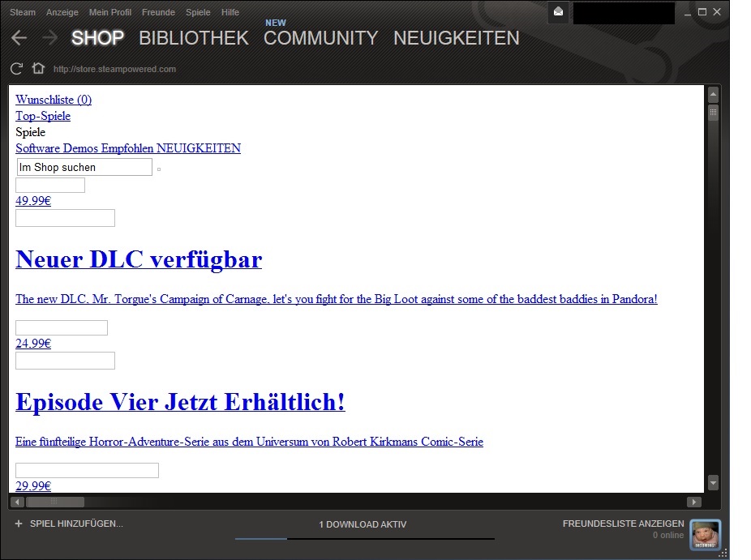Screen dimensions: 751x560
Task: Open the Neuer DLC verfügbar headline
Action: tap(139, 259)
